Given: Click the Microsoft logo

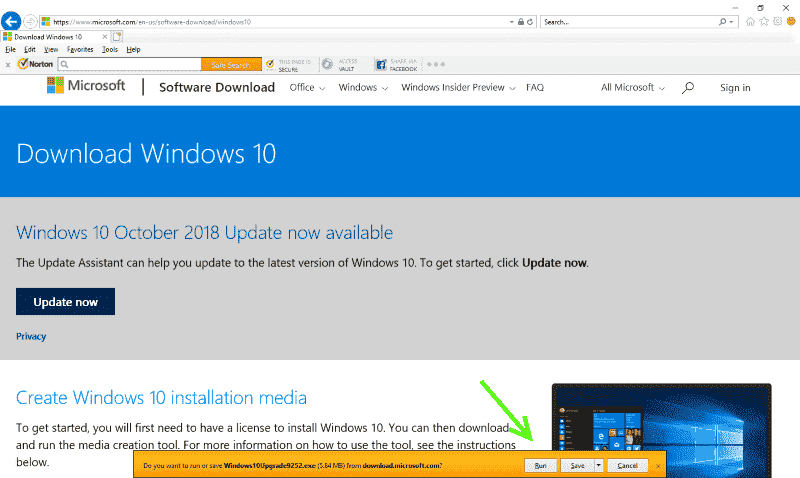Looking at the screenshot, I should 86,85.
